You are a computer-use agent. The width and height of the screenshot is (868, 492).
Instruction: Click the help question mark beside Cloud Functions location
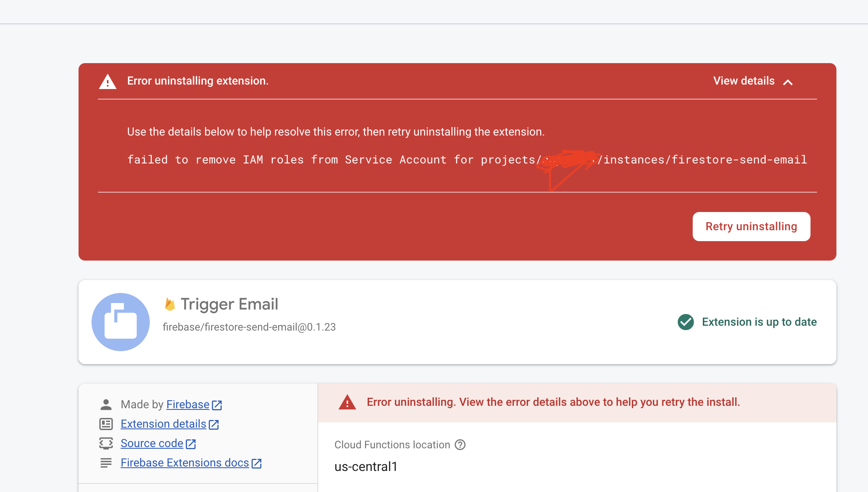[x=460, y=445]
